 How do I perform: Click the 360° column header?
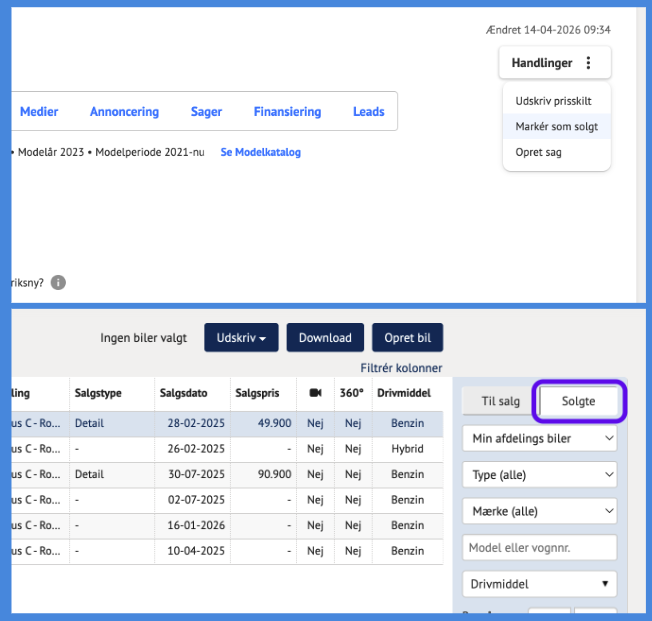pyautogui.click(x=351, y=393)
